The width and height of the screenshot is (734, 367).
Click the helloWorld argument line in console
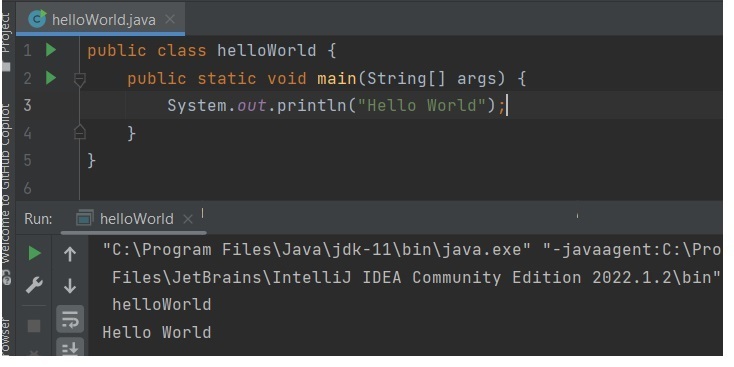pyautogui.click(x=161, y=305)
